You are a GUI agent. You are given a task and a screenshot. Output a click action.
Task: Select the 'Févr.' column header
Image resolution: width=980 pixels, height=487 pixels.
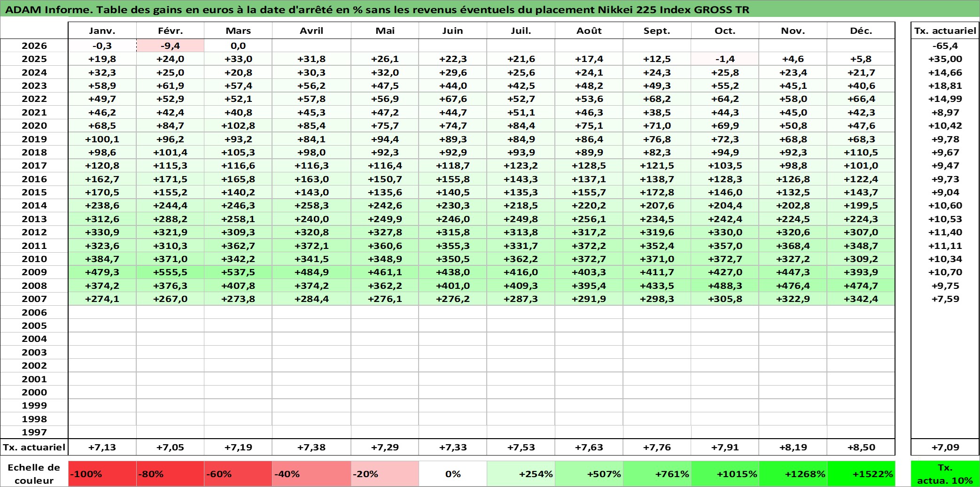click(x=170, y=31)
